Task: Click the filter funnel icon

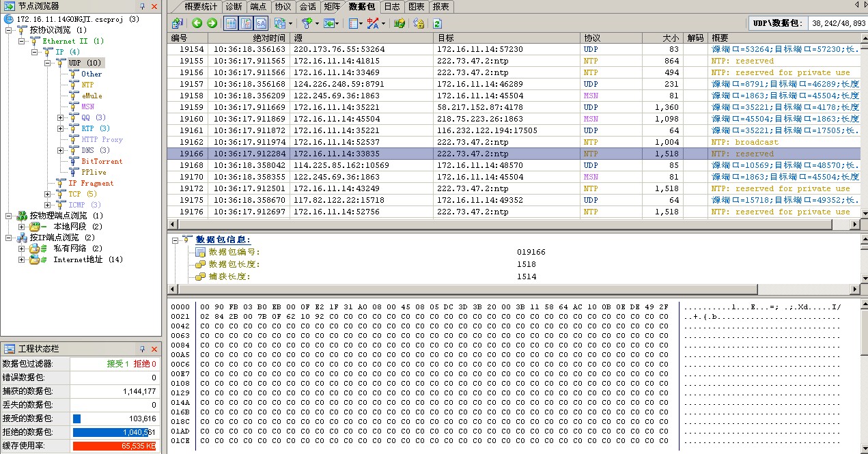Action: coord(307,23)
